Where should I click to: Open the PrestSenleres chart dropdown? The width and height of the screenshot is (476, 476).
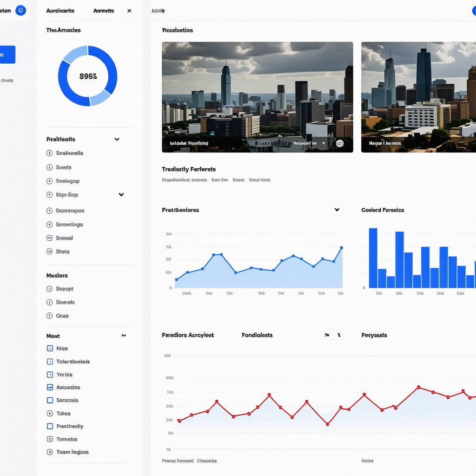(x=337, y=210)
